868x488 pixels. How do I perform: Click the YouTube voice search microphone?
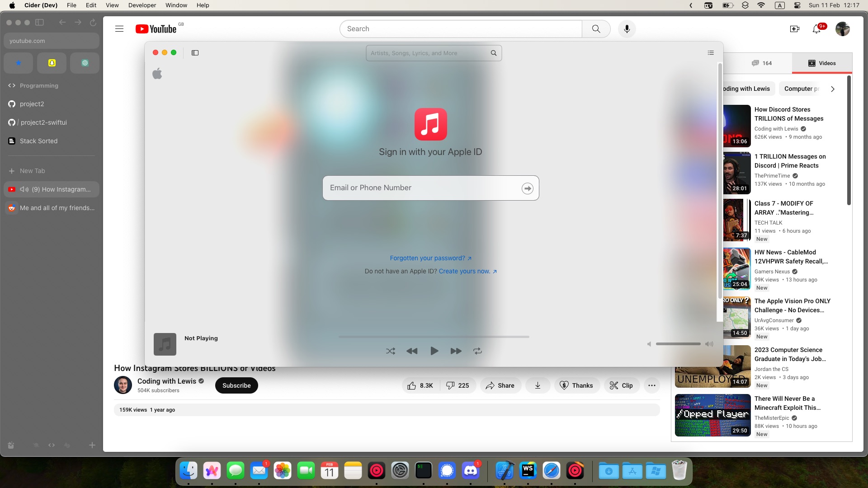[627, 29]
